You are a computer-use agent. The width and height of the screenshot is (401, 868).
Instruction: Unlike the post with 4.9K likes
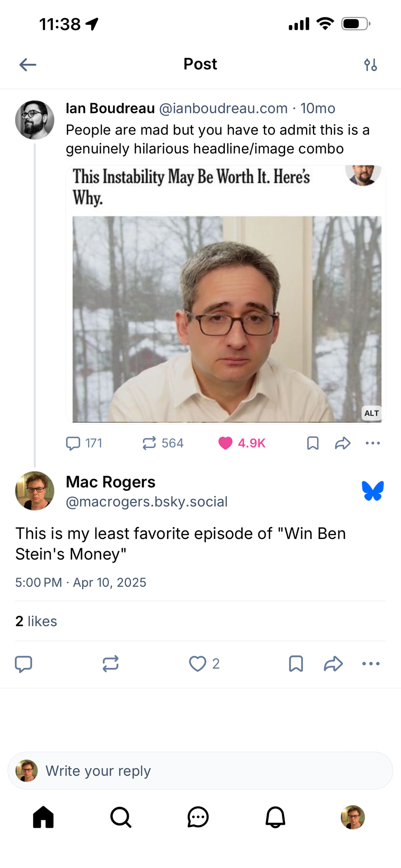(x=226, y=443)
